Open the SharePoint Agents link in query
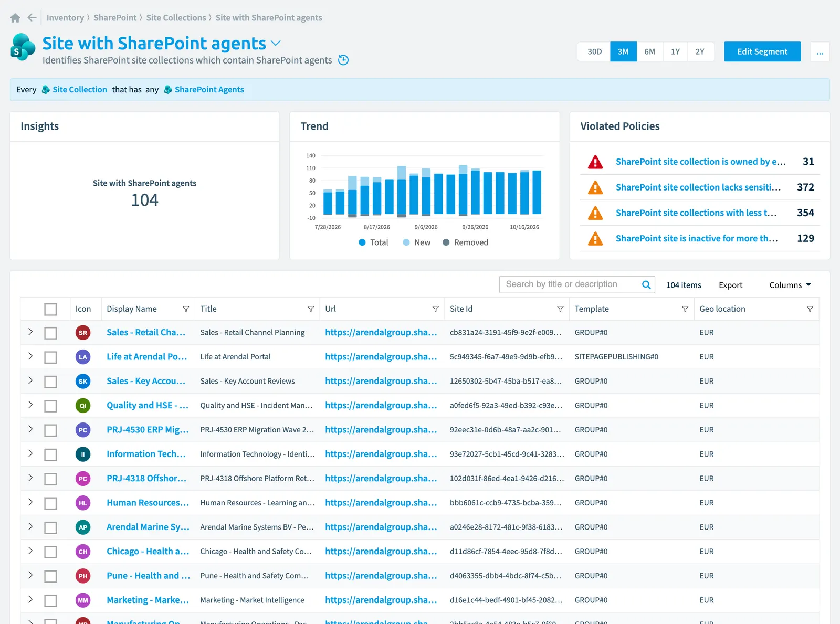Image resolution: width=840 pixels, height=624 pixels. (209, 90)
